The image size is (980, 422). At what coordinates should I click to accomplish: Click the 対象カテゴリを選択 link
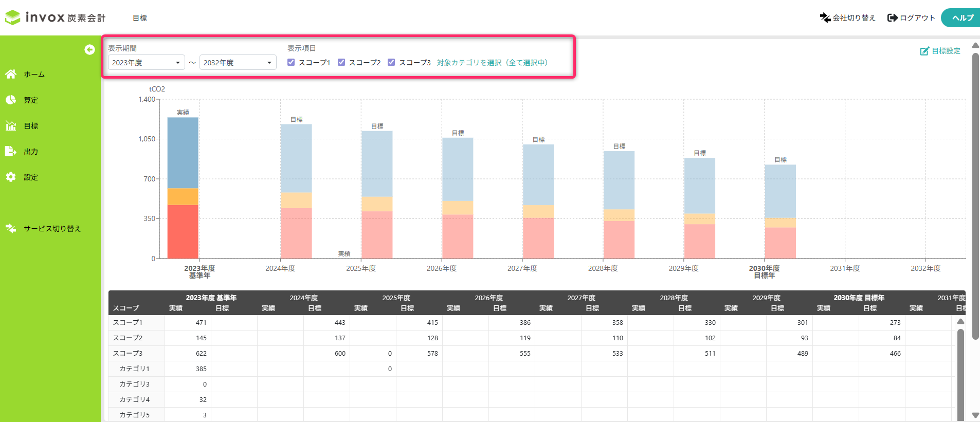492,63
